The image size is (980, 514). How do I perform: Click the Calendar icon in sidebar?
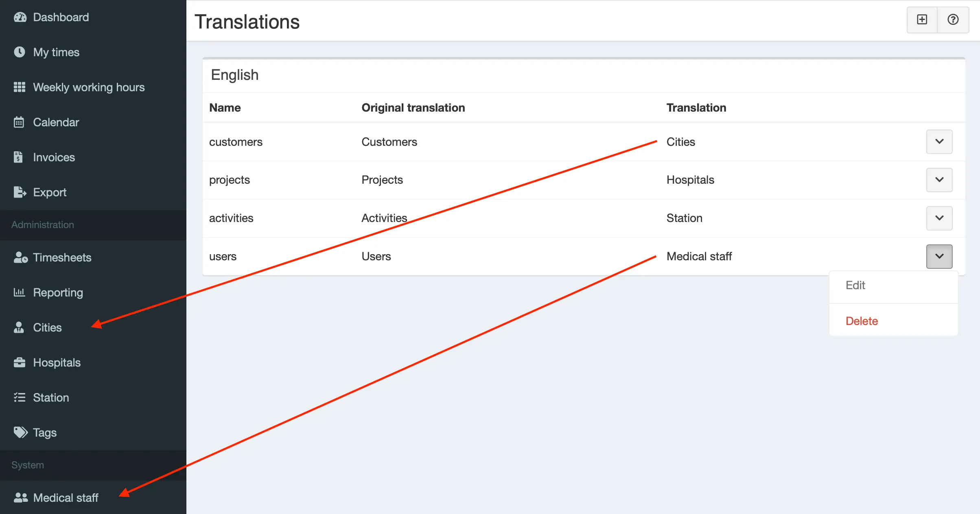click(19, 122)
